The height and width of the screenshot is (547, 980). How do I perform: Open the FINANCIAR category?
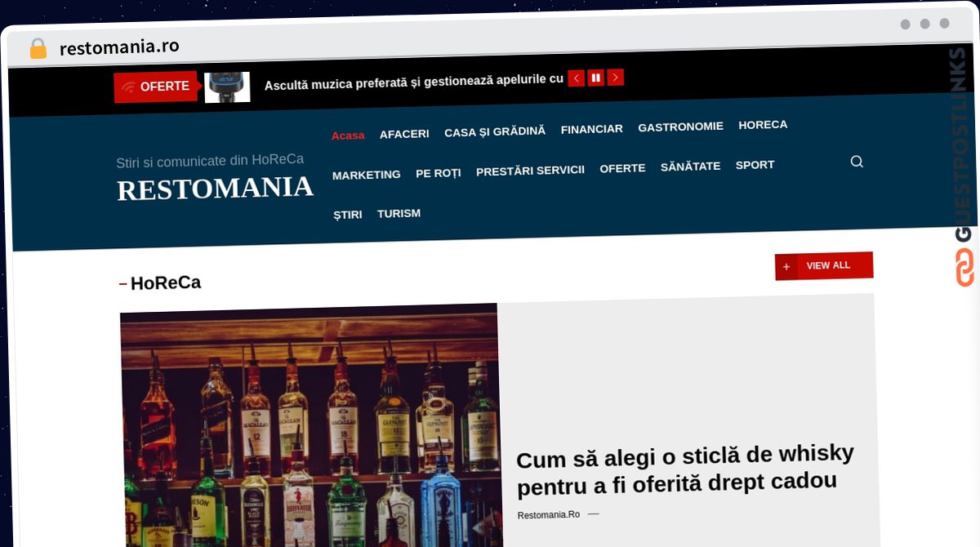[592, 129]
